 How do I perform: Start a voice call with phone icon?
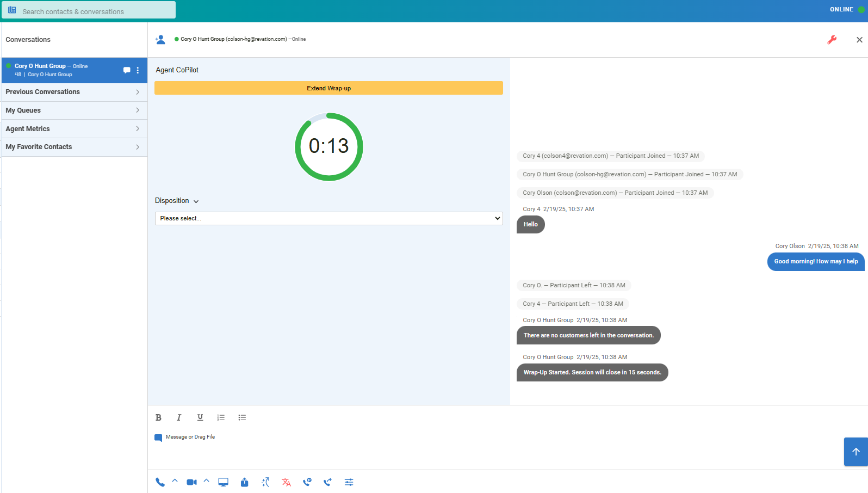160,482
